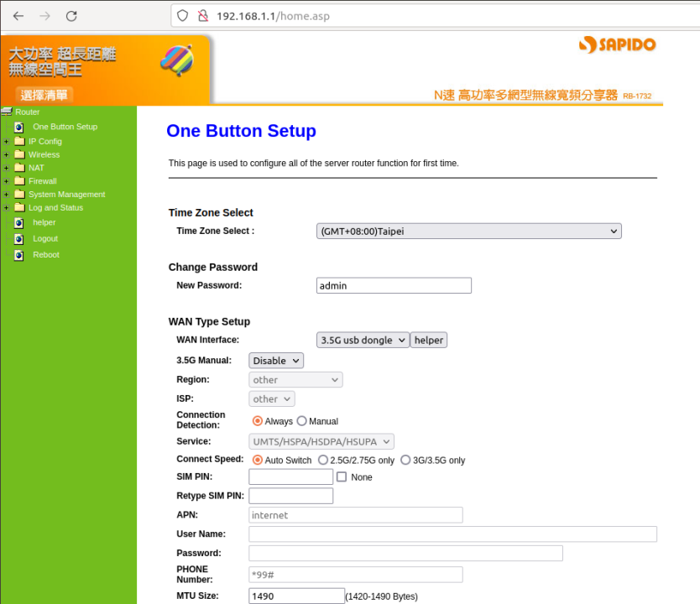
Task: Click the helper button beside WAN Interface
Action: click(429, 340)
